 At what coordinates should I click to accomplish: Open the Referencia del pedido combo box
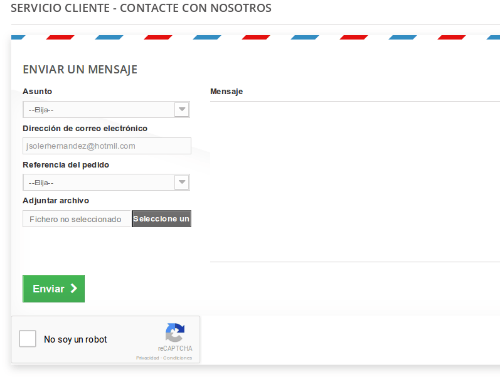106,182
